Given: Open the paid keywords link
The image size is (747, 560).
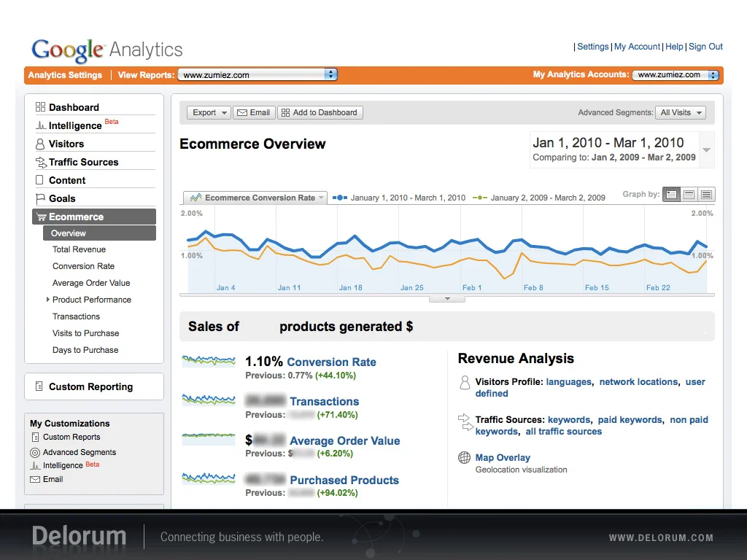Looking at the screenshot, I should point(630,420).
